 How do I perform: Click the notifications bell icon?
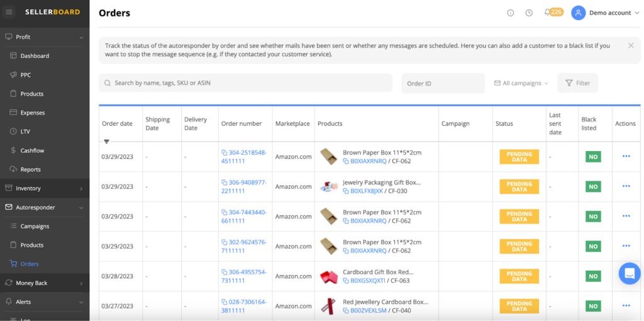click(x=547, y=13)
